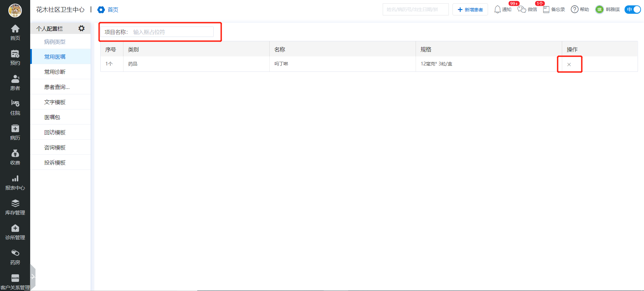Select 常用诊断 in the config menu

coord(60,72)
